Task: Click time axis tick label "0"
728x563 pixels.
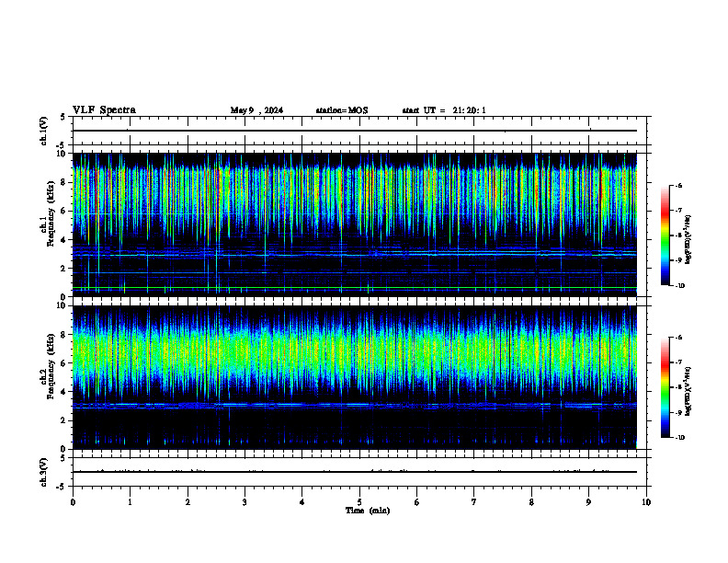Action: [x=73, y=502]
